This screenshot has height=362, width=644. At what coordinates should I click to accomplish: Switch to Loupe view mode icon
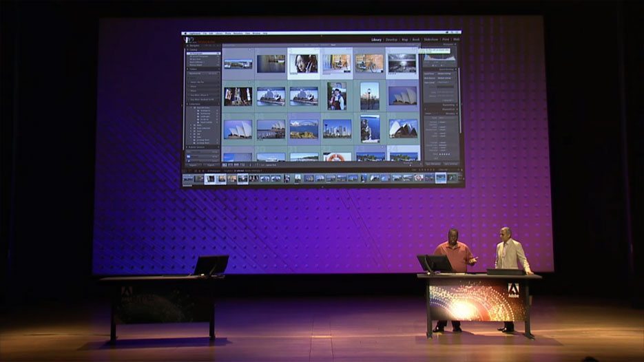[x=230, y=165]
